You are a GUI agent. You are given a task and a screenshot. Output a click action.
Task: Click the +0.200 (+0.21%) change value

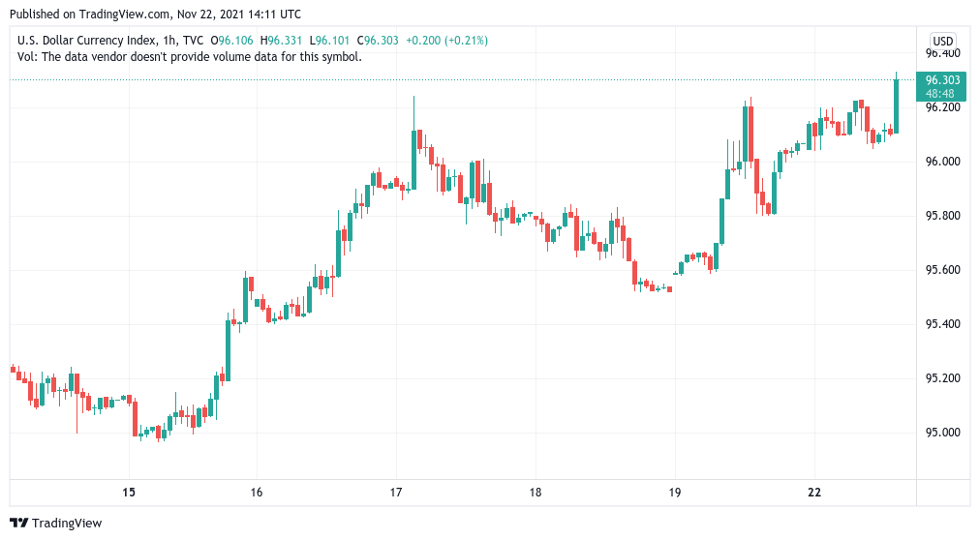446,41
